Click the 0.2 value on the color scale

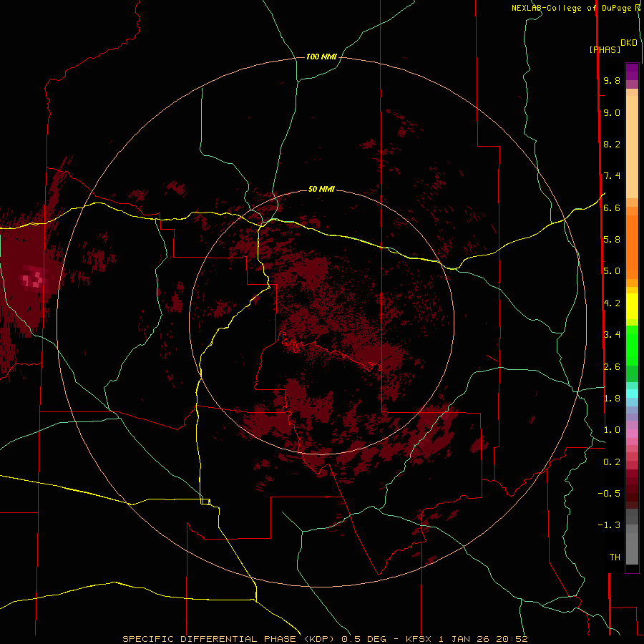pos(612,462)
